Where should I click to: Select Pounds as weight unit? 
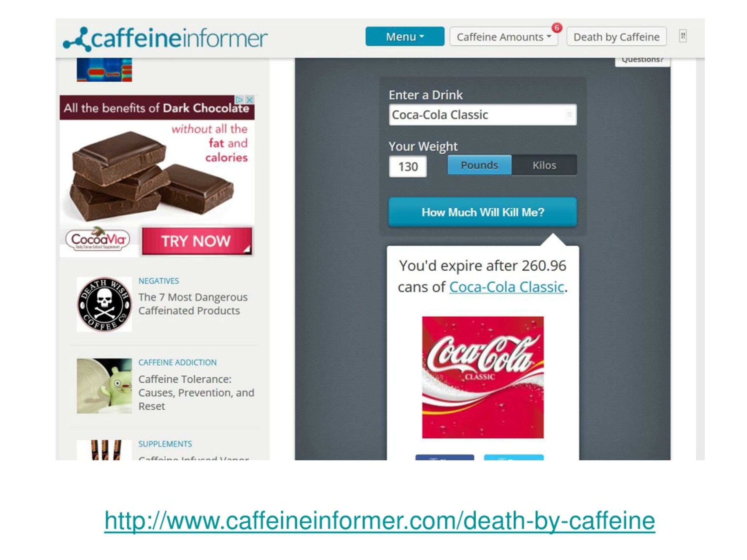pos(479,165)
